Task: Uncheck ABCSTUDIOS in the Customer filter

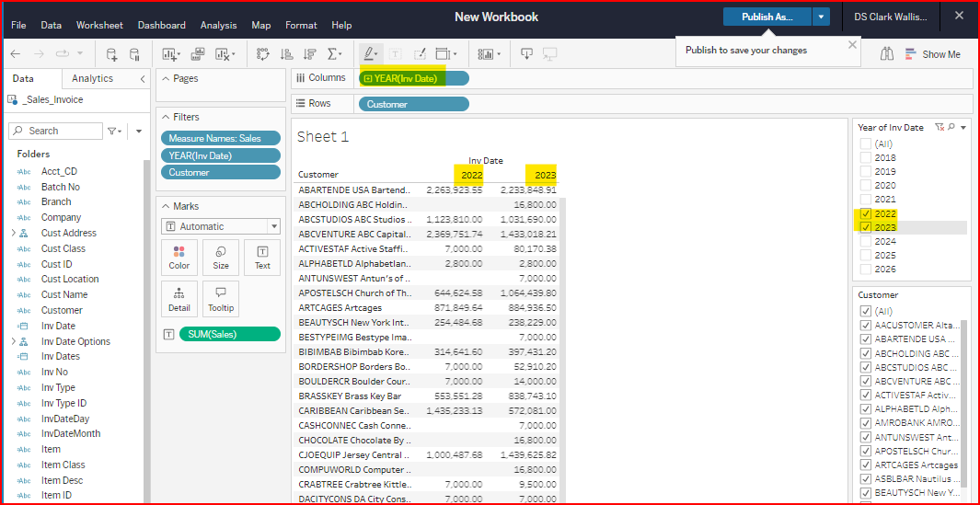Action: coord(865,367)
